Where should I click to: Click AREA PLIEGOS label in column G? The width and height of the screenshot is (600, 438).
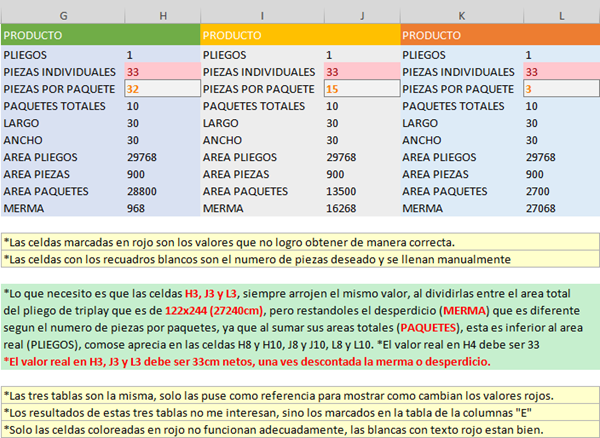coord(41,157)
